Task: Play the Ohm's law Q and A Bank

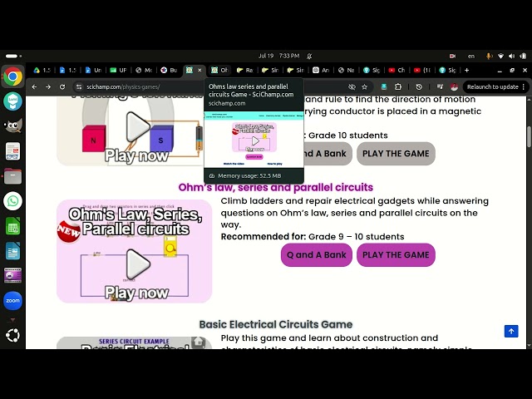Action: (x=316, y=255)
